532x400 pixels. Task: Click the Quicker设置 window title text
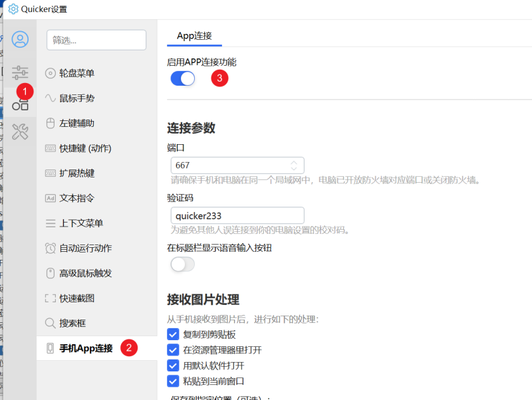44,9
